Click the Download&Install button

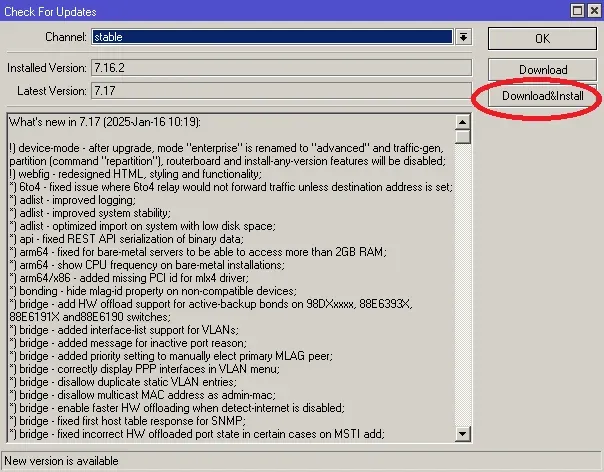tap(542, 96)
